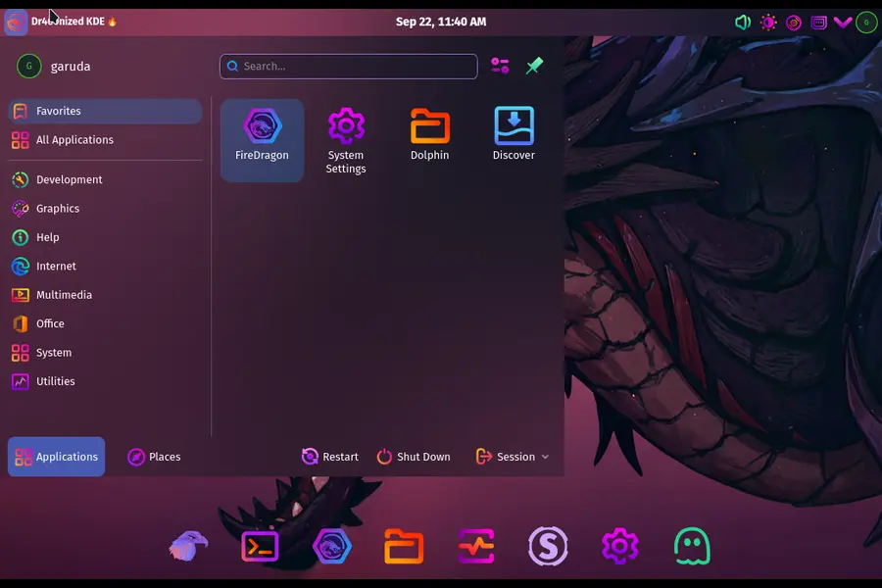Screen dimensions: 882x588
Task: Open the volume control tray icon
Action: pyautogui.click(x=743, y=23)
